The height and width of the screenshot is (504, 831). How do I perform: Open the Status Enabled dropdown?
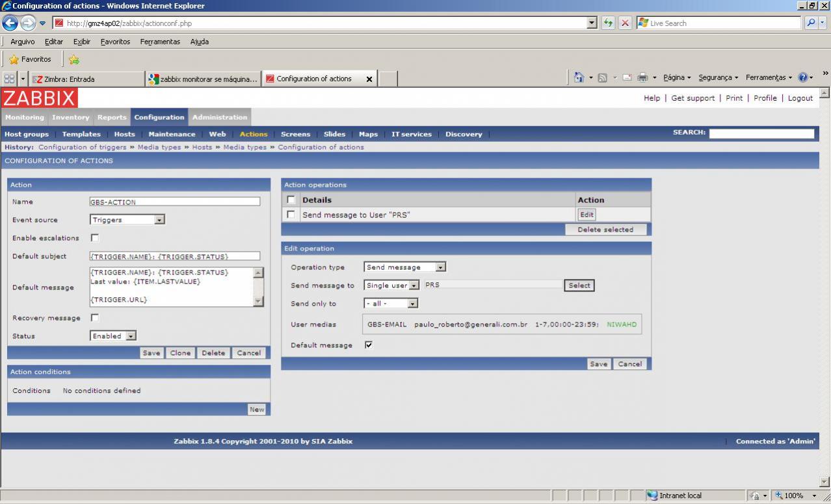(131, 336)
